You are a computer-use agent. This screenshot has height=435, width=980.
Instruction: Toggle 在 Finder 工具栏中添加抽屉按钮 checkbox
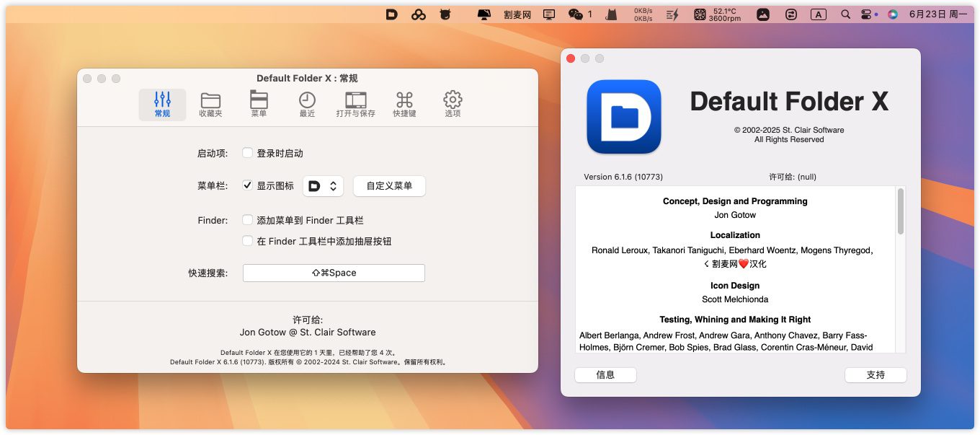pyautogui.click(x=248, y=241)
